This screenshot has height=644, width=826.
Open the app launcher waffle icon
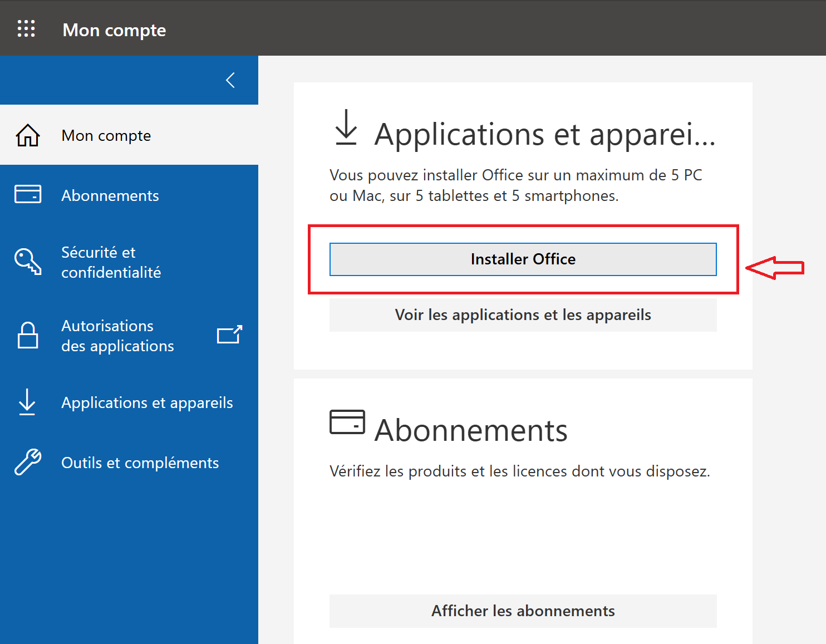click(x=26, y=28)
